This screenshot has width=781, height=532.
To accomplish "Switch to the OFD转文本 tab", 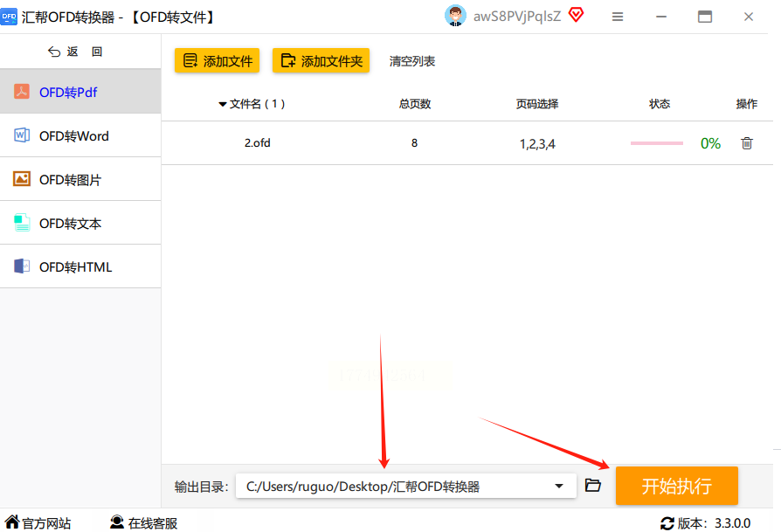I will click(x=80, y=223).
